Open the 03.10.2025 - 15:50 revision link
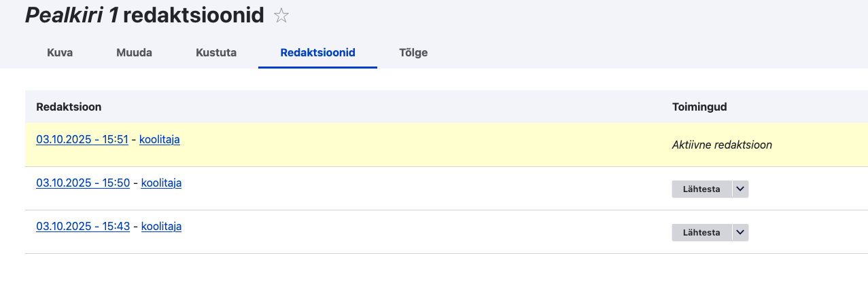The height and width of the screenshot is (300, 868). (x=83, y=183)
